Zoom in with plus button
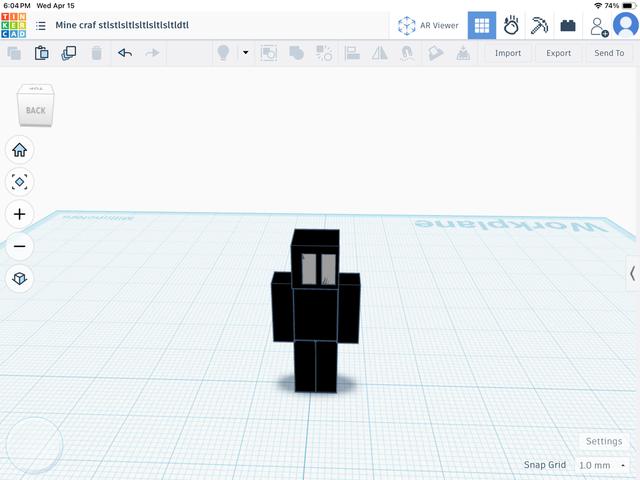The height and width of the screenshot is (480, 640). 20,214
